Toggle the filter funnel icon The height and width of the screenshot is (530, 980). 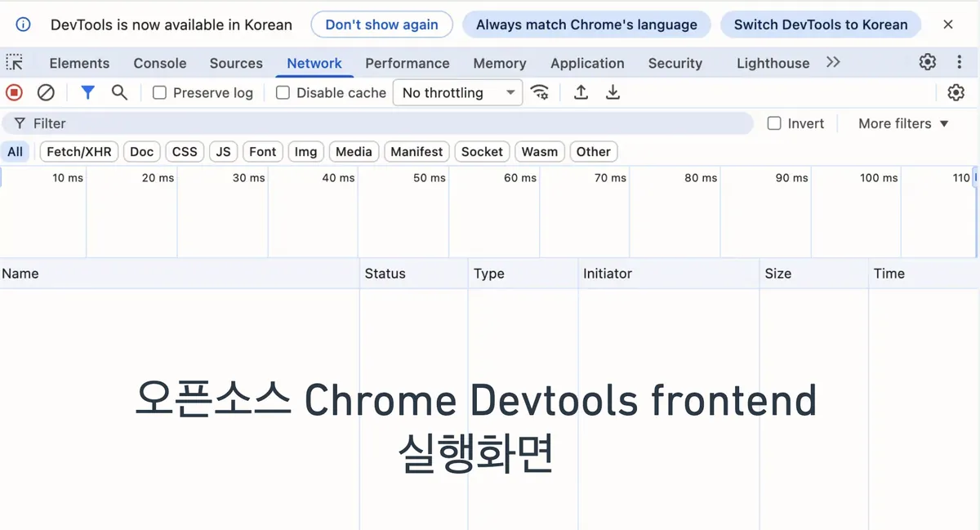pyautogui.click(x=87, y=93)
